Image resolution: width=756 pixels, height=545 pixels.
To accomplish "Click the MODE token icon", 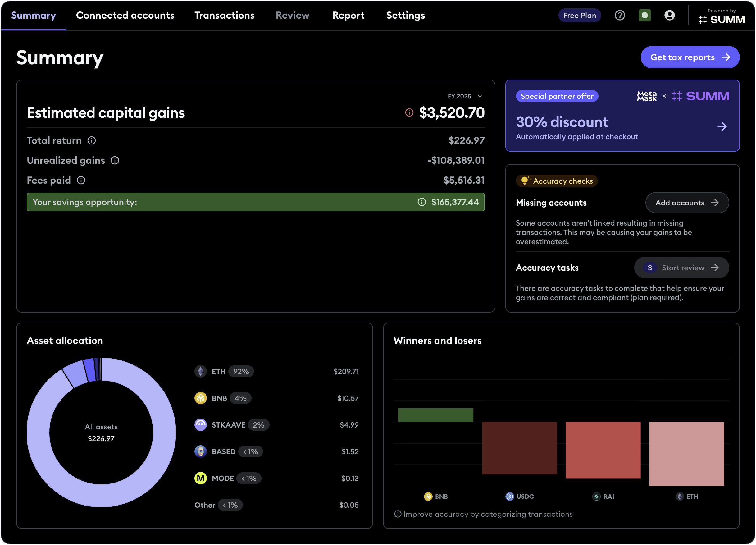I will [x=200, y=478].
